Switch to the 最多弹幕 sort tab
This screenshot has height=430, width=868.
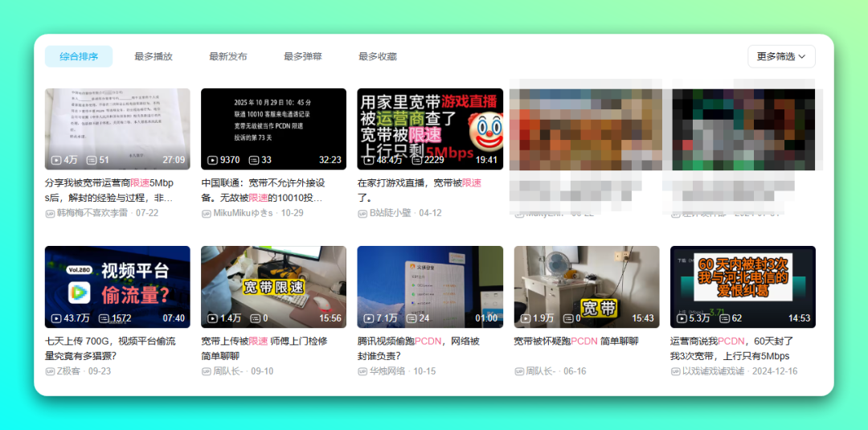tap(303, 56)
